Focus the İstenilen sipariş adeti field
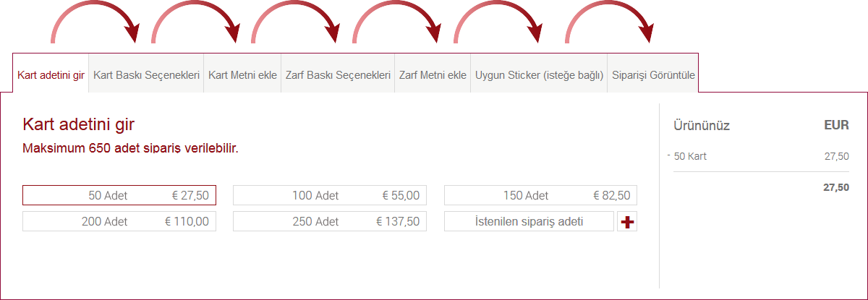Image resolution: width=868 pixels, height=300 pixels. [x=529, y=221]
